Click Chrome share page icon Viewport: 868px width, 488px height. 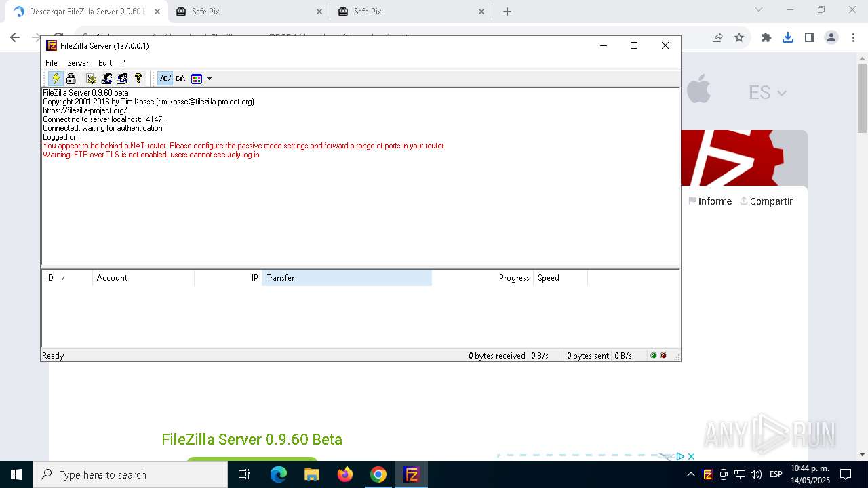pyautogui.click(x=717, y=37)
